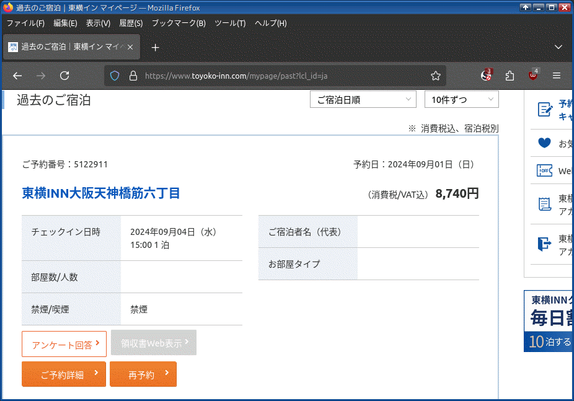
Task: Open the 表示(V) menu
Action: 98,23
